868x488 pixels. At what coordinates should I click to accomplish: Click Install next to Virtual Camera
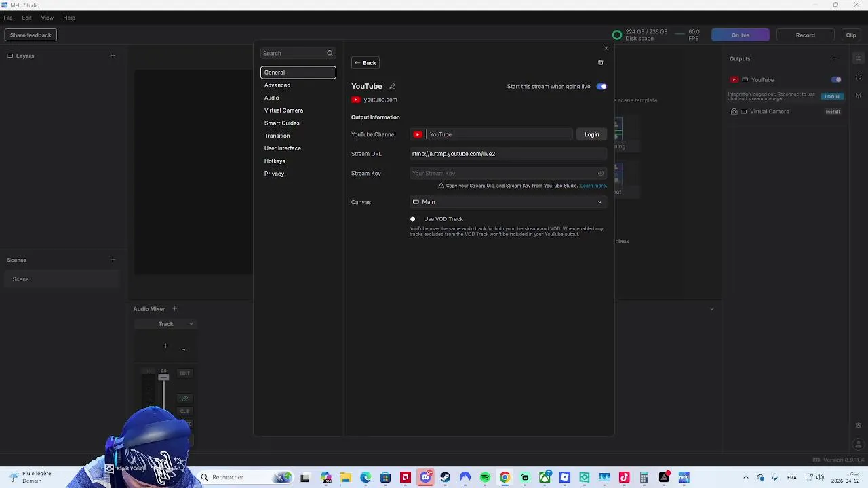(833, 112)
